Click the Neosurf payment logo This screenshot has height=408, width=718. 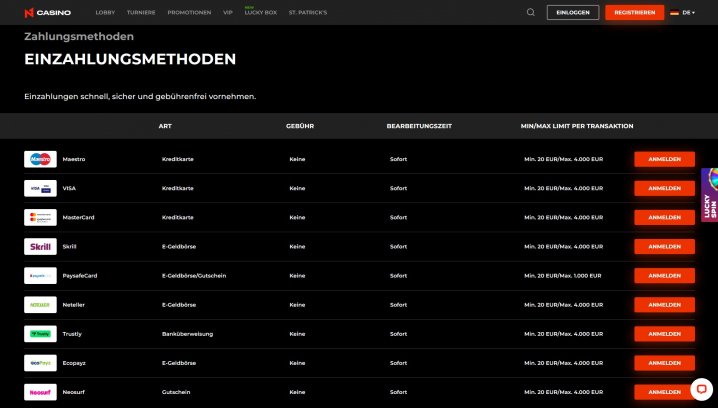point(40,392)
